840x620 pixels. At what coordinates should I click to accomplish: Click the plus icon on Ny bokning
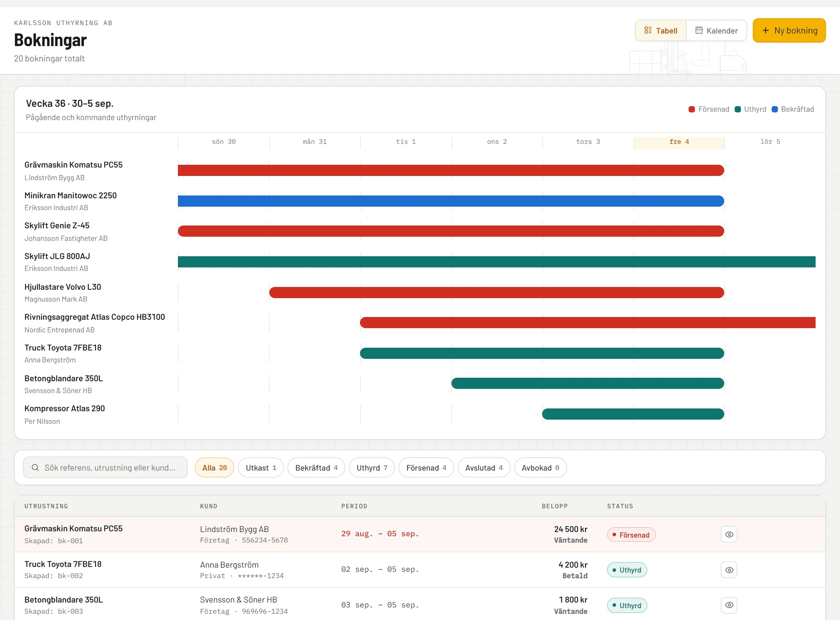click(766, 30)
